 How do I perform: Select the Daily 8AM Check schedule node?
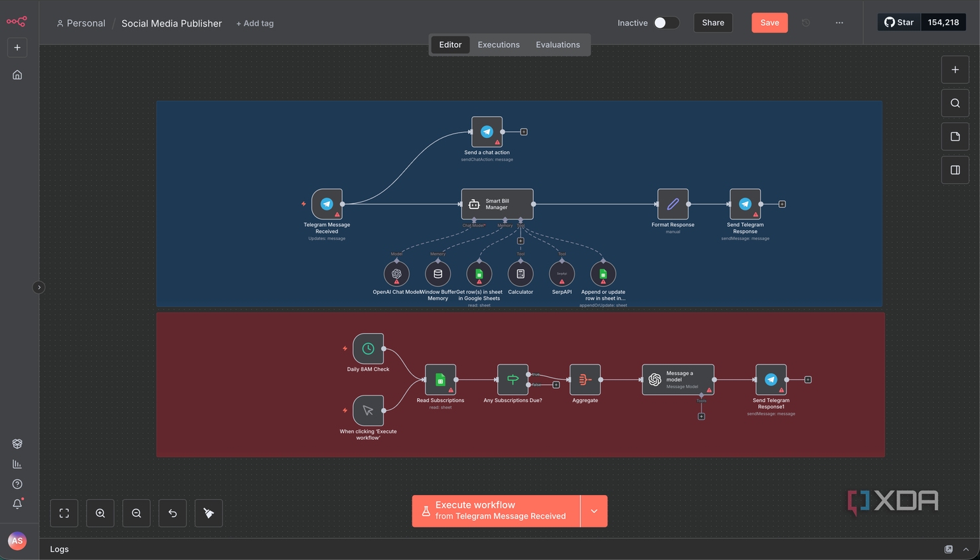pyautogui.click(x=368, y=348)
